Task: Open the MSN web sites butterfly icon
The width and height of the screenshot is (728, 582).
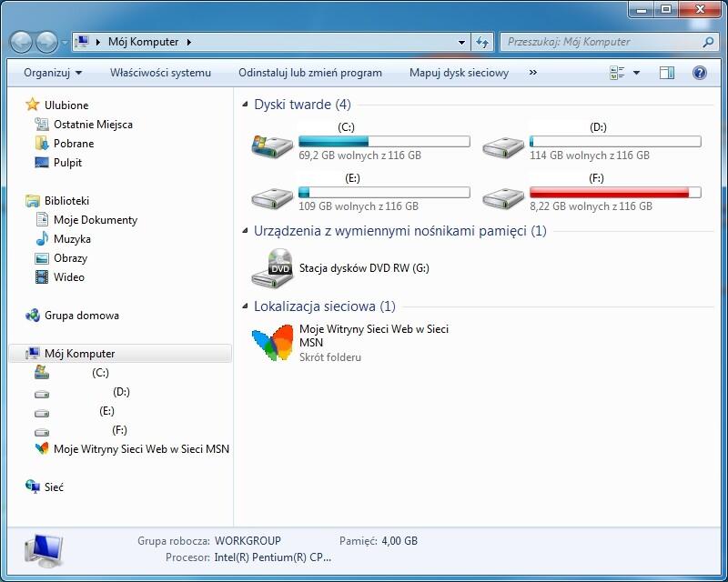Action: click(x=272, y=343)
